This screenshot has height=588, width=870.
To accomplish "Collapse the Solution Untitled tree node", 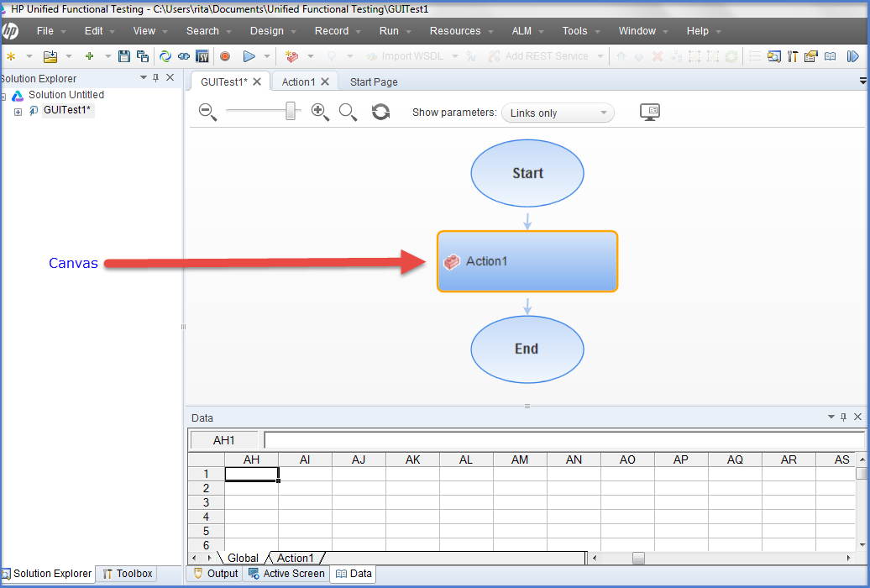I will (x=3, y=97).
